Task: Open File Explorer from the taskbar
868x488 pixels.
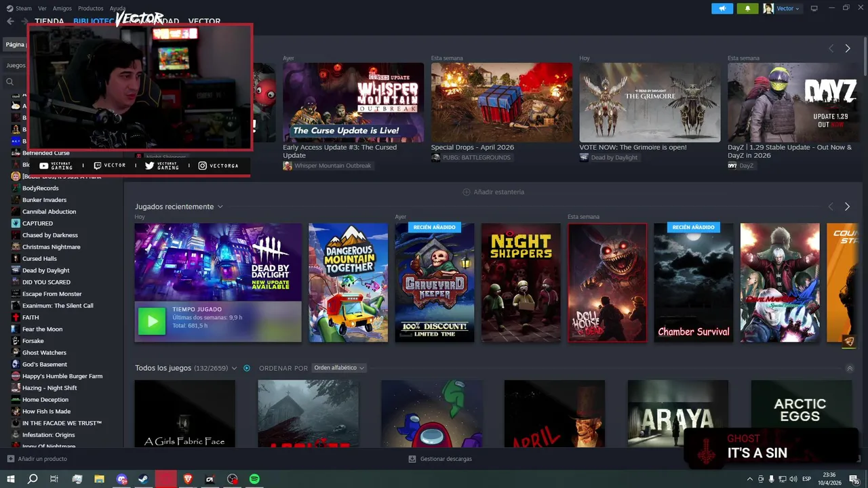Action: pos(99,479)
